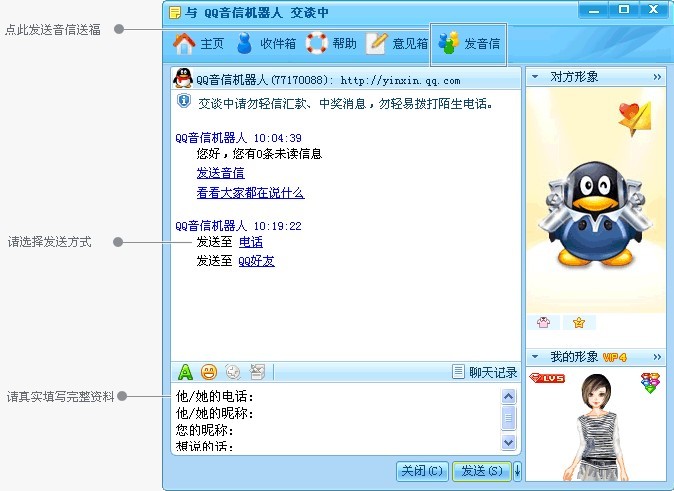
Task: Click the VIP4 badge
Action: click(615, 357)
